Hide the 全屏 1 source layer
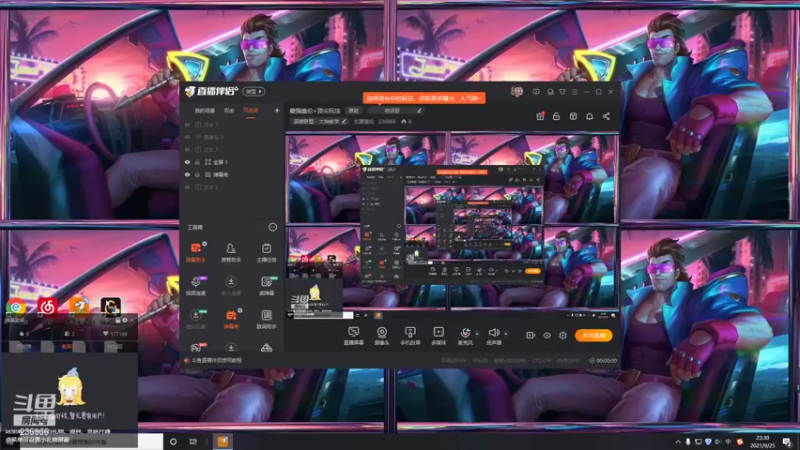Image resolution: width=800 pixels, height=450 pixels. (187, 162)
